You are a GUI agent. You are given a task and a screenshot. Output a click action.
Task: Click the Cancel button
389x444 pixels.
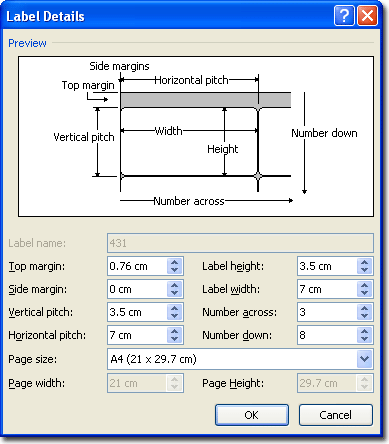coord(336,415)
